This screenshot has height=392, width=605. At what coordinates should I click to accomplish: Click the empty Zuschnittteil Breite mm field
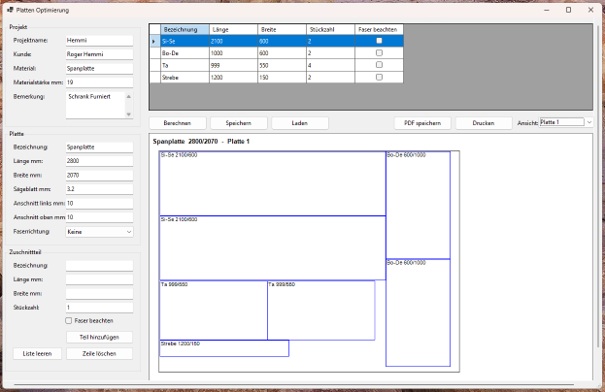pos(99,294)
